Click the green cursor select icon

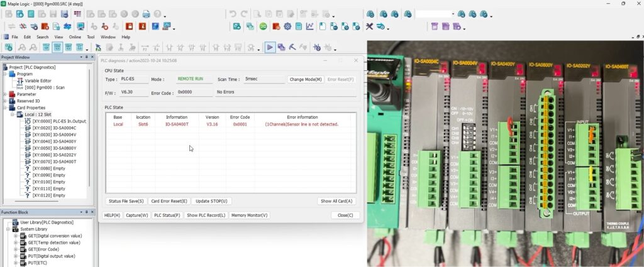point(97,48)
